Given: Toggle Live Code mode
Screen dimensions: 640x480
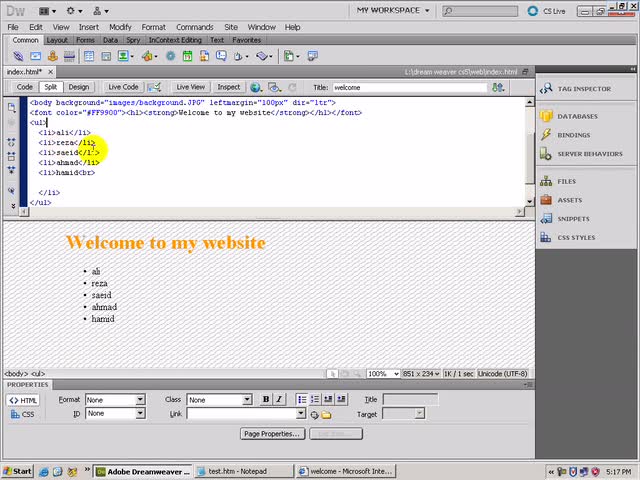Looking at the screenshot, I should (123, 87).
